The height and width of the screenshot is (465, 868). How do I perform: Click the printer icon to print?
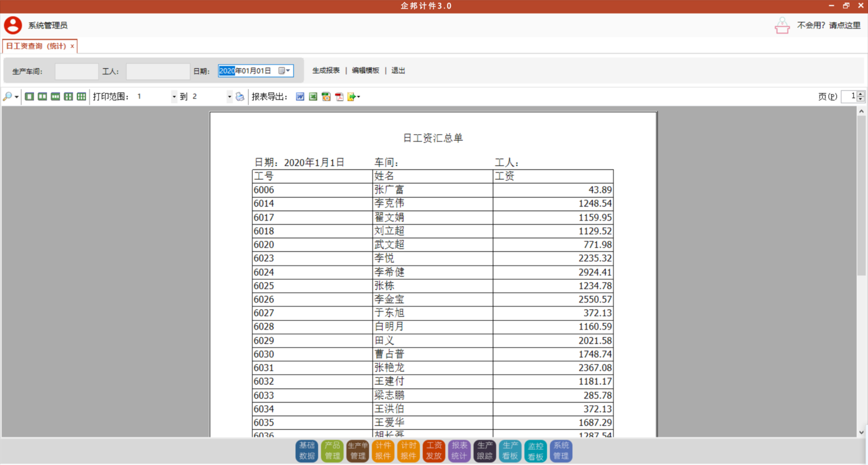(x=240, y=97)
